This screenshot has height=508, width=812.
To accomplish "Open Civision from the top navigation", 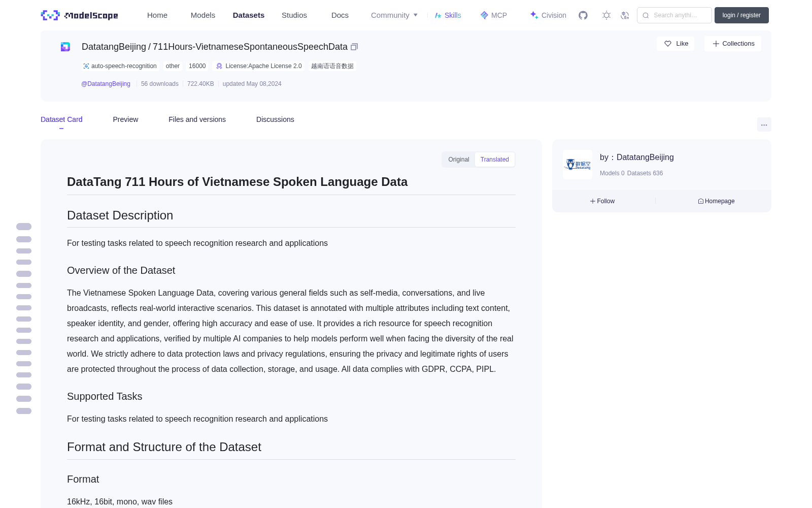I will click(548, 15).
